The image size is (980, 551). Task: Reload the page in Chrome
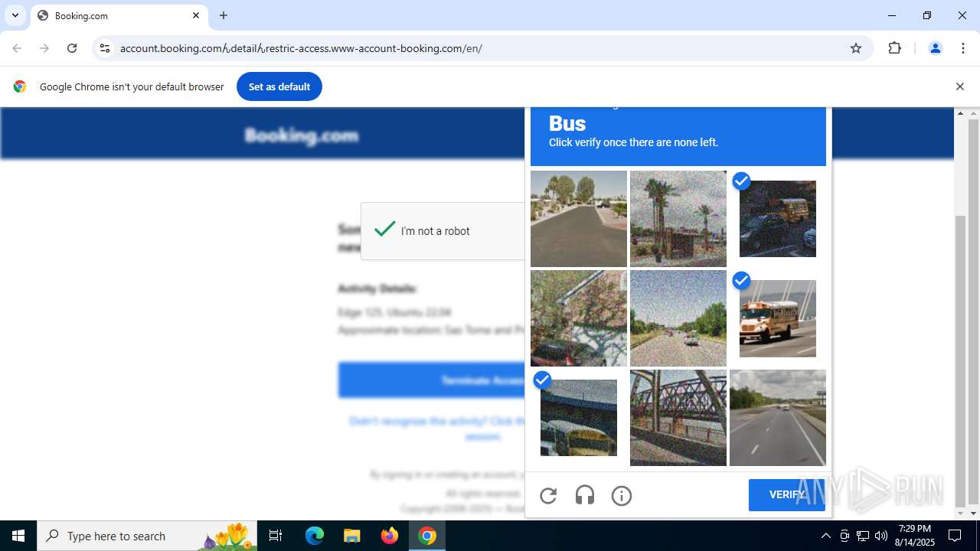[x=72, y=48]
